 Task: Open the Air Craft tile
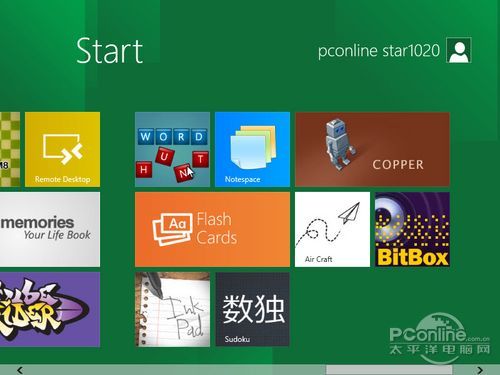coord(332,229)
